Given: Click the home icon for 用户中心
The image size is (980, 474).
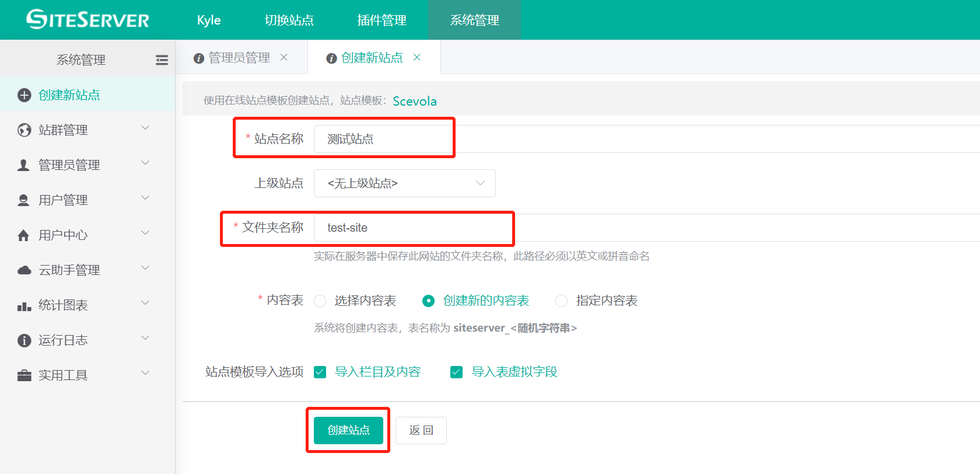Looking at the screenshot, I should pos(24,235).
